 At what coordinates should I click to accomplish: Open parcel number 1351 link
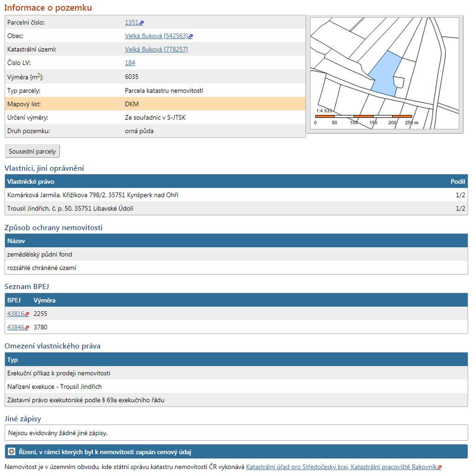click(x=132, y=22)
